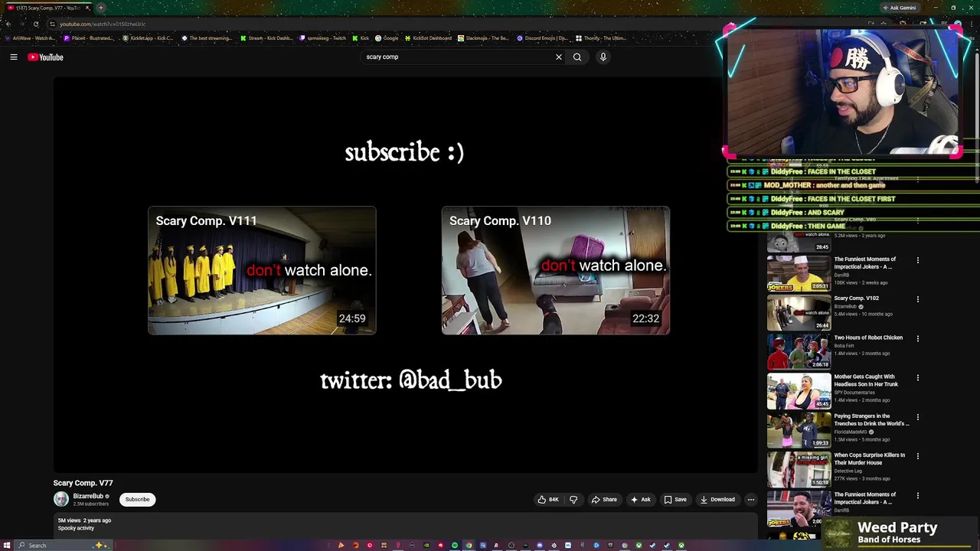Save the video to a playlist
Screen dimensions: 980x551
[x=675, y=500]
